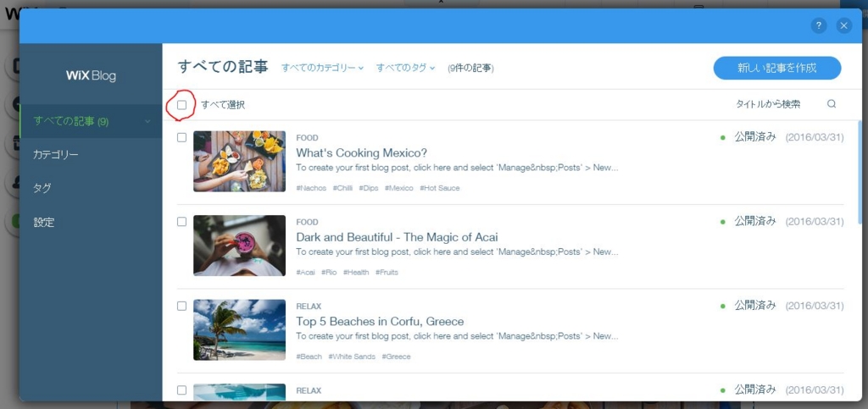Screen dimensions: 868x409
Task: Click the 新しい記事を作成 button
Action: tap(777, 68)
